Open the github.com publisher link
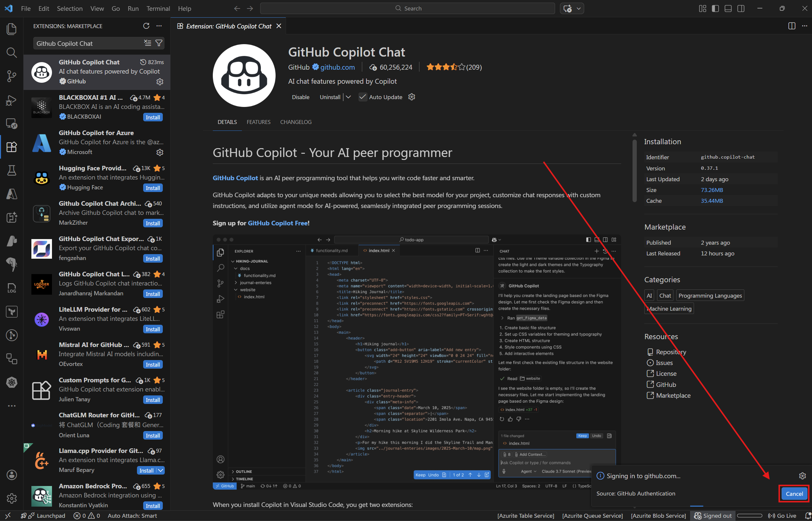 [x=337, y=67]
